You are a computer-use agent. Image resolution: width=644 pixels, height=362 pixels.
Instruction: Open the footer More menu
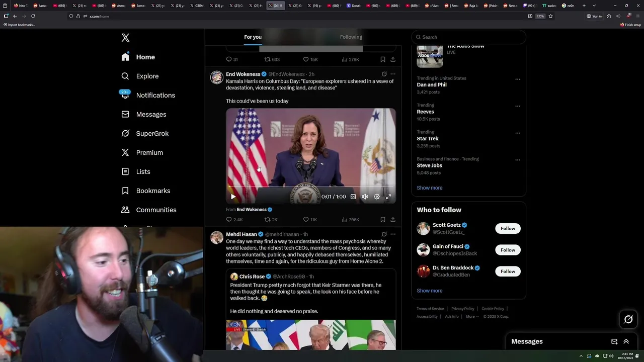click(x=472, y=317)
